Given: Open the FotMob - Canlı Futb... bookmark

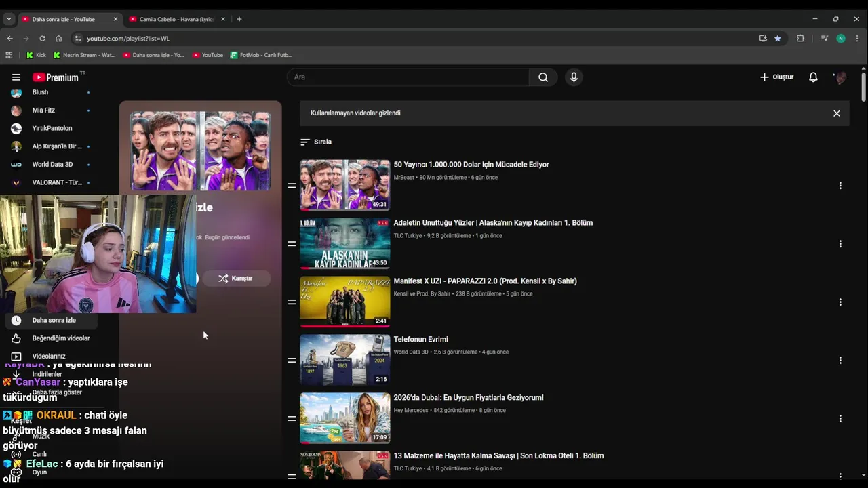Looking at the screenshot, I should click(261, 55).
